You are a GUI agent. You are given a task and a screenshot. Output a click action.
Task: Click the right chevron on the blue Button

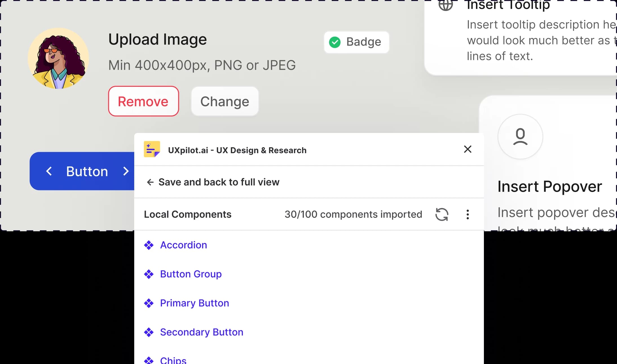(126, 171)
